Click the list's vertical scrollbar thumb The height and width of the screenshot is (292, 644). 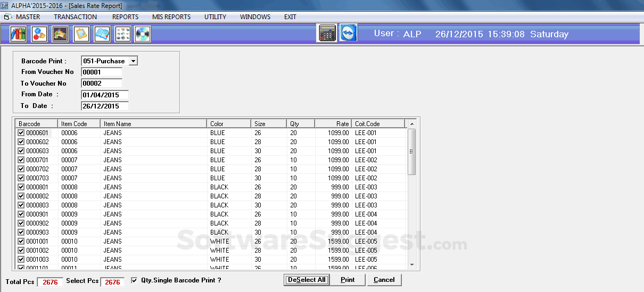point(411,152)
